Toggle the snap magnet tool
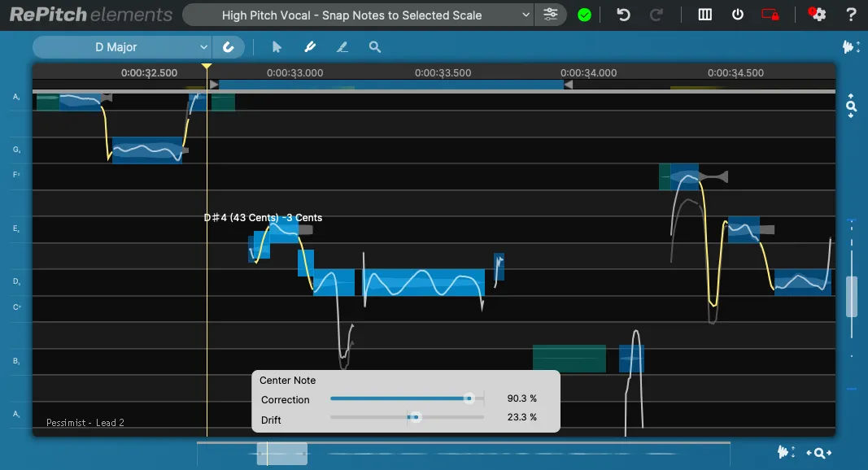The image size is (868, 470). [x=229, y=46]
